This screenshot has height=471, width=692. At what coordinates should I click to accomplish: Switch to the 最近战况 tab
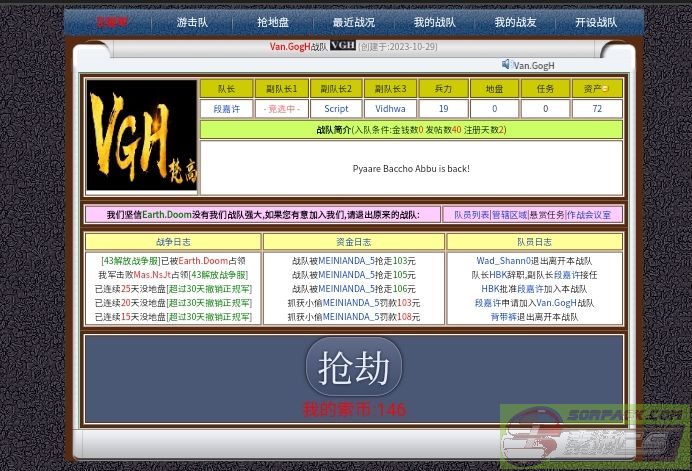coord(353,22)
